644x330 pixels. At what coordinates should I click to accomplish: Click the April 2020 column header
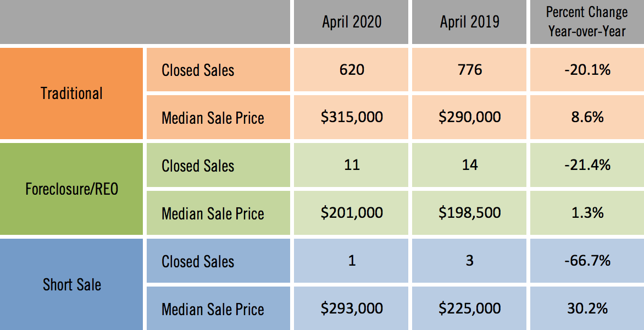click(x=352, y=22)
